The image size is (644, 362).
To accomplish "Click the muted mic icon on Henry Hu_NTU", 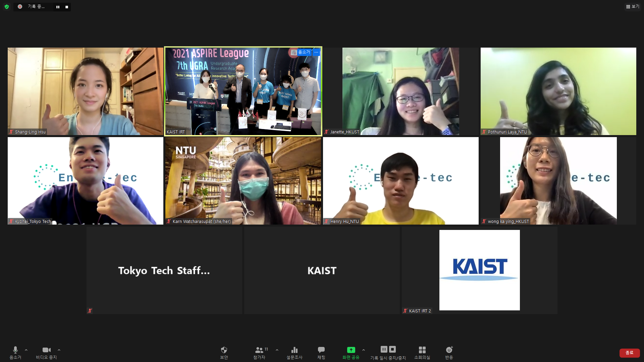I will click(326, 222).
